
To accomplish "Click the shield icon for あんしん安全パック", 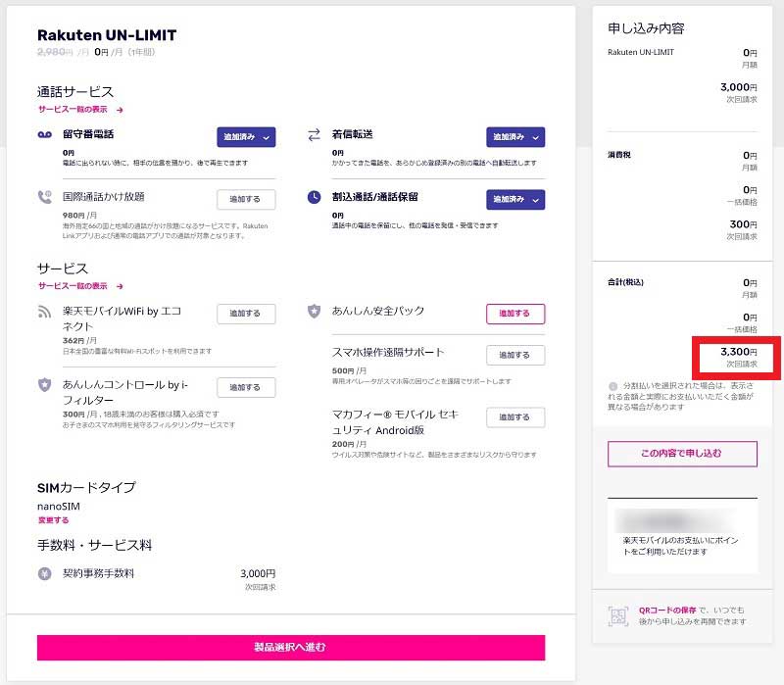I will click(x=314, y=311).
